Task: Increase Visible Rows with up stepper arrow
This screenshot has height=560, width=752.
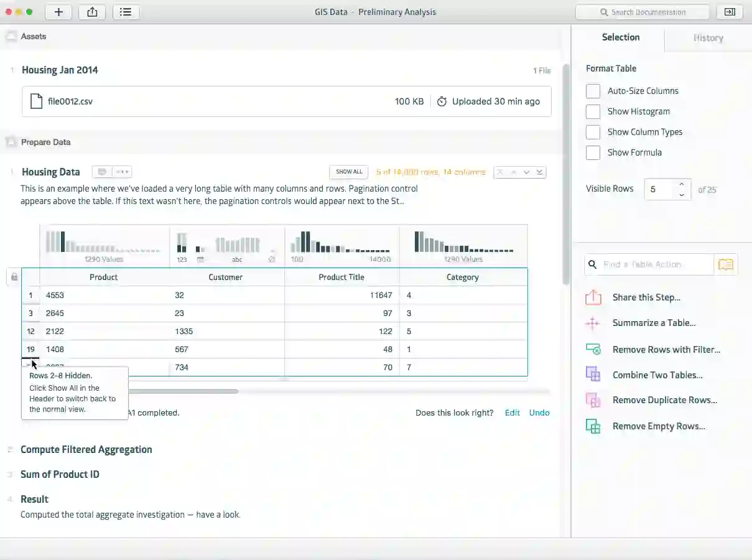Action: 682,184
